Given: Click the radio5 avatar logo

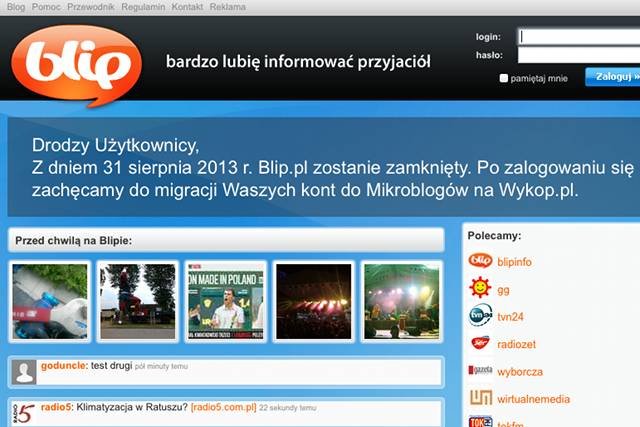Looking at the screenshot, I should 23,414.
